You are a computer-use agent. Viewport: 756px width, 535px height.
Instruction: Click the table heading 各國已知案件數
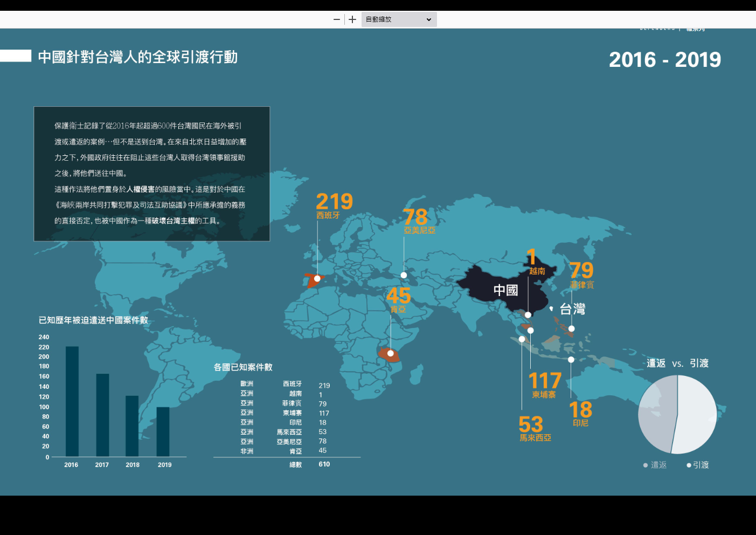(243, 367)
